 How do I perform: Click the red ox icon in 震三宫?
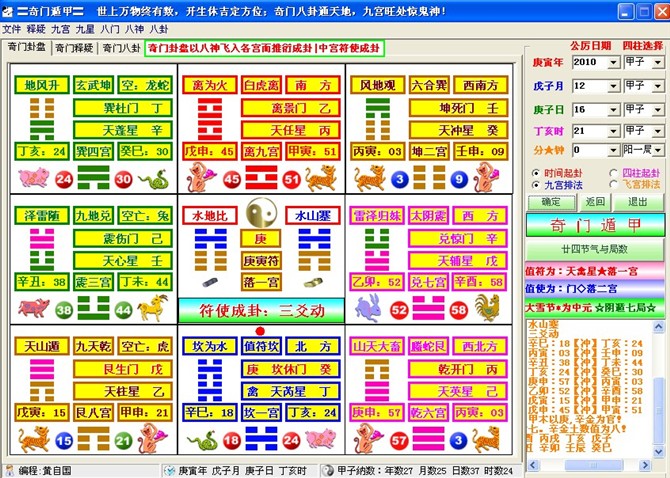point(34,308)
